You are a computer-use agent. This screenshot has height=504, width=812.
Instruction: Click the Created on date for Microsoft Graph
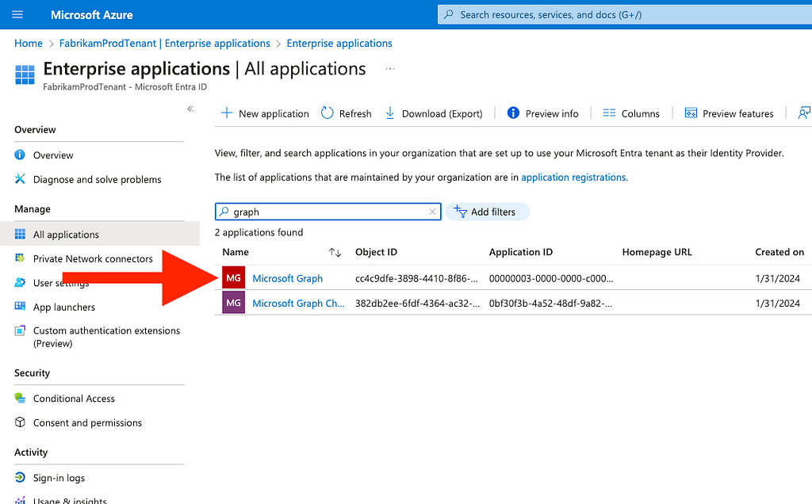pos(778,278)
